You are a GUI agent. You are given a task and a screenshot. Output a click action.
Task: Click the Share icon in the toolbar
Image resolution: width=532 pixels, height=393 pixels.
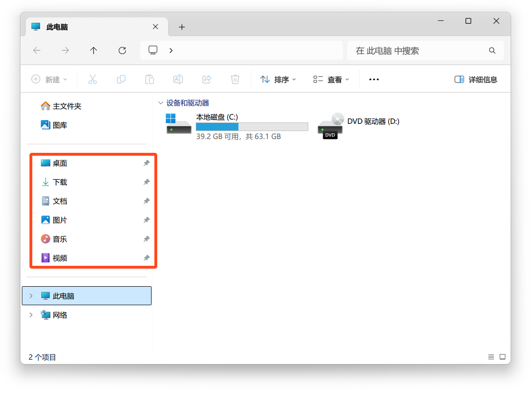[207, 79]
